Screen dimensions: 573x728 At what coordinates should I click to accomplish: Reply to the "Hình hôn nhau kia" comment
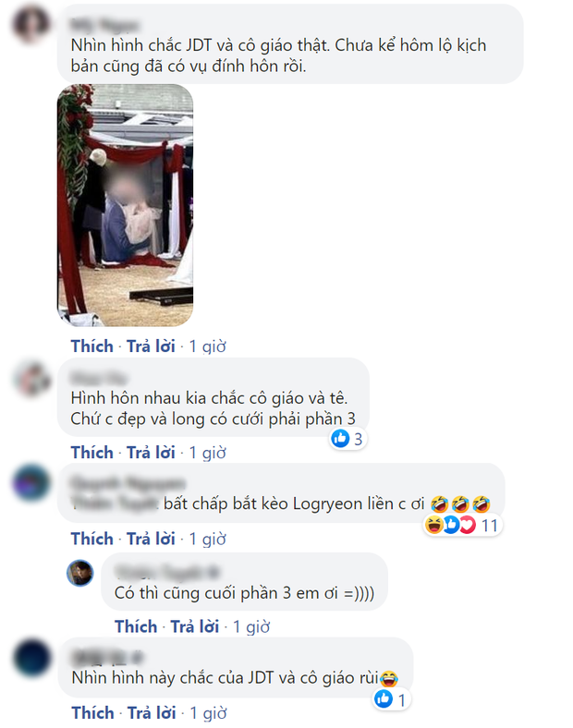pyautogui.click(x=151, y=452)
